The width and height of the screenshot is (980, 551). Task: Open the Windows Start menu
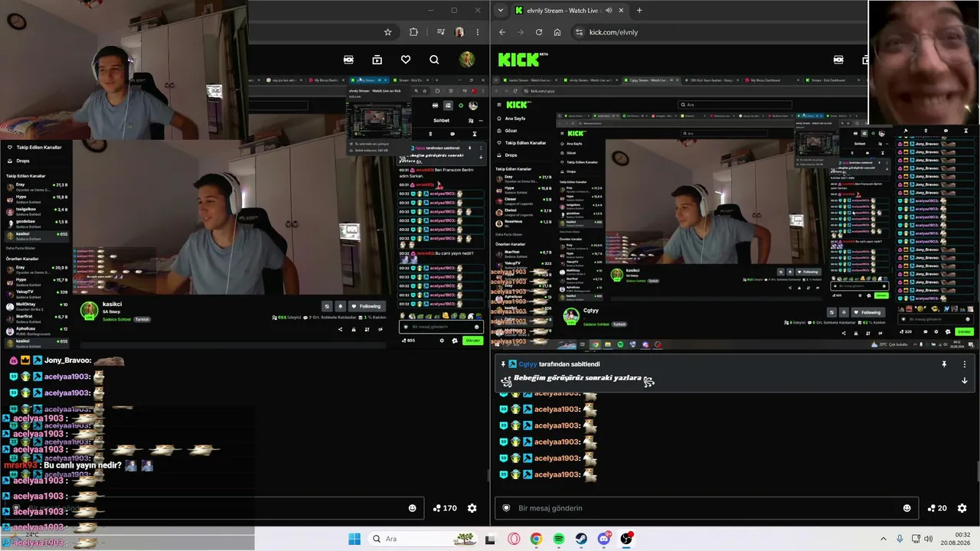354,539
